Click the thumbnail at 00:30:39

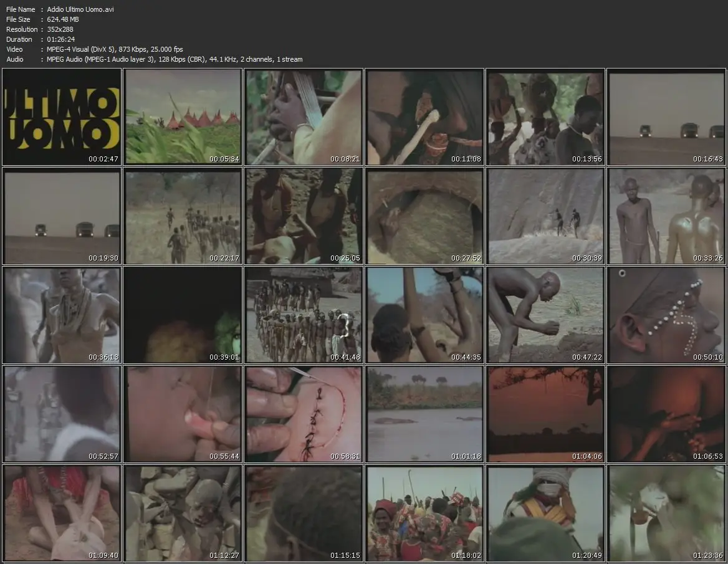click(x=545, y=216)
